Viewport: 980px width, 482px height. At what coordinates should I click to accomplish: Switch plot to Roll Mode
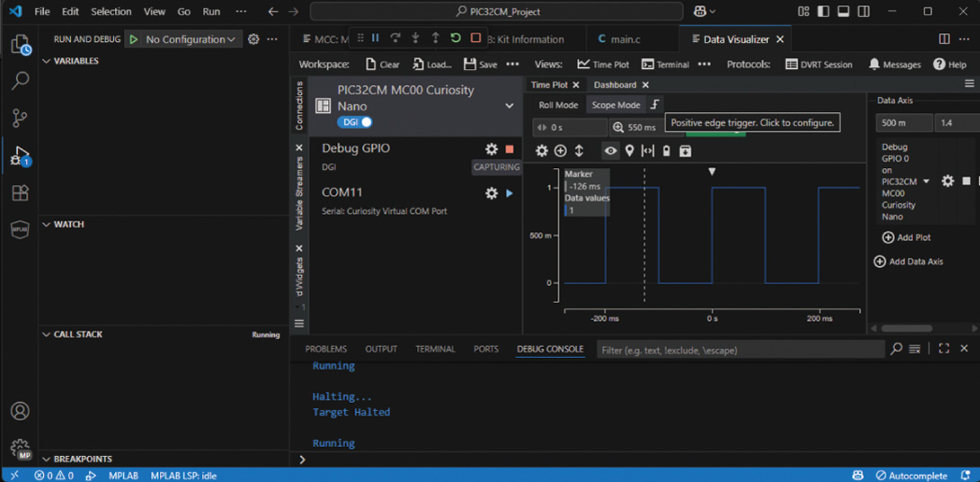coord(558,105)
